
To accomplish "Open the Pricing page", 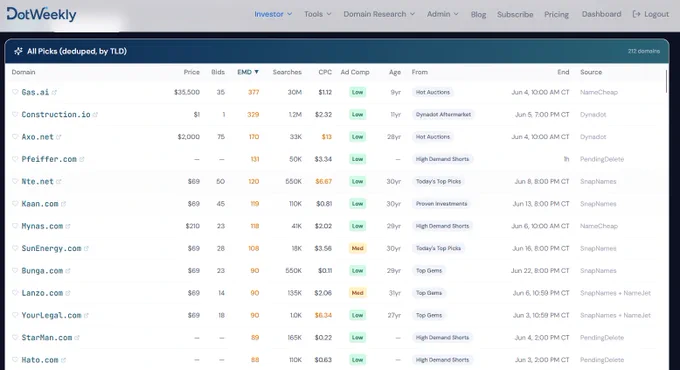I will pos(556,14).
